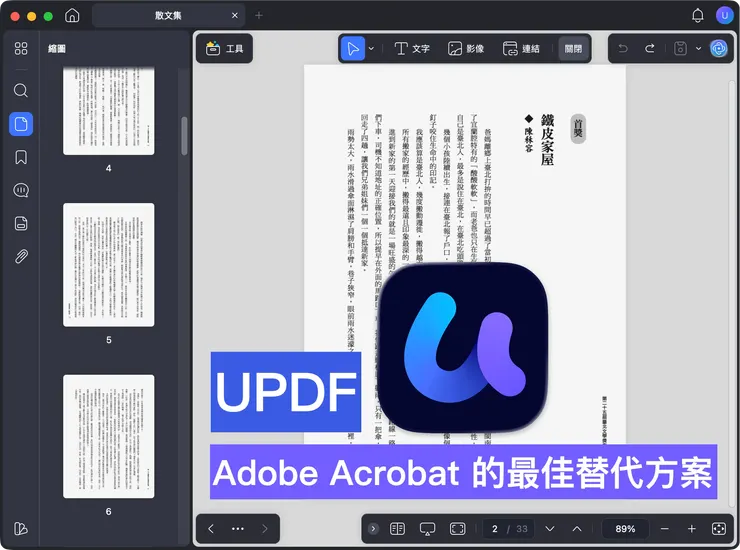Screen dimensions: 740x550
Task: Go to previous page up chevron
Action: tap(577, 529)
